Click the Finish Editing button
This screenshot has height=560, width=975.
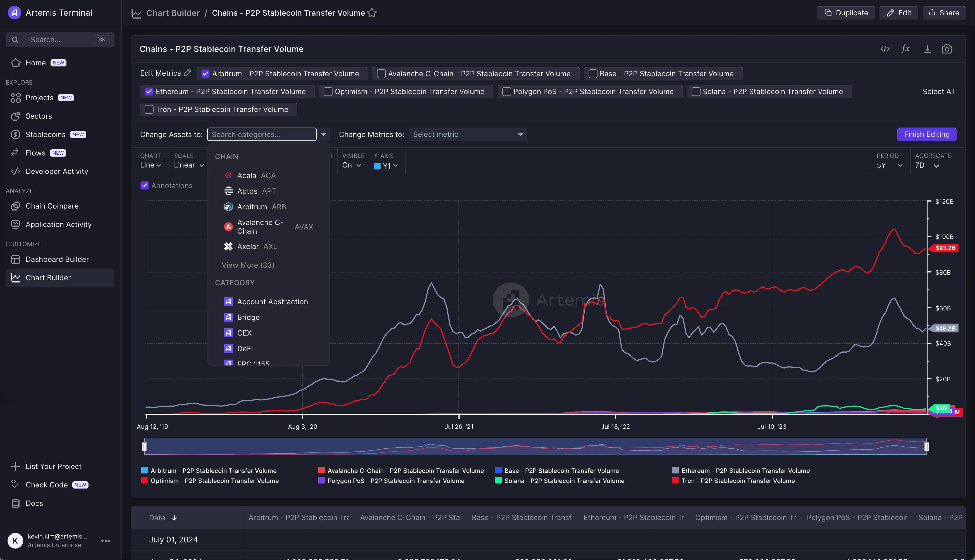pyautogui.click(x=926, y=134)
